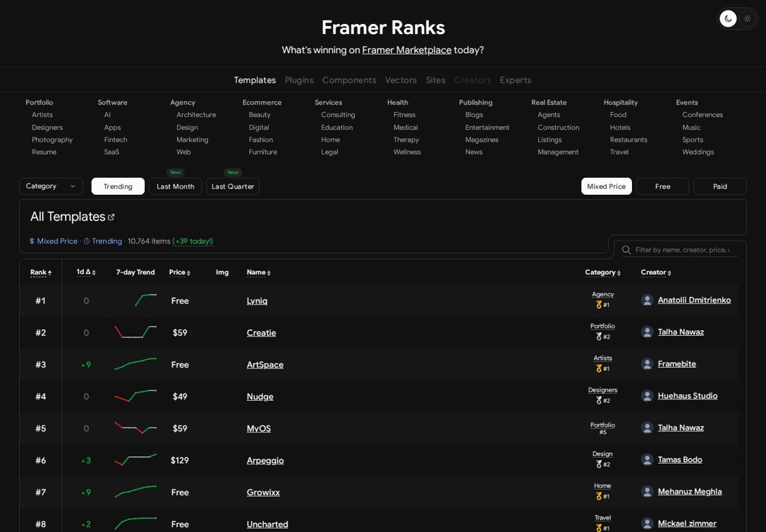Click the silver medal icon in Nudge row

pos(598,400)
